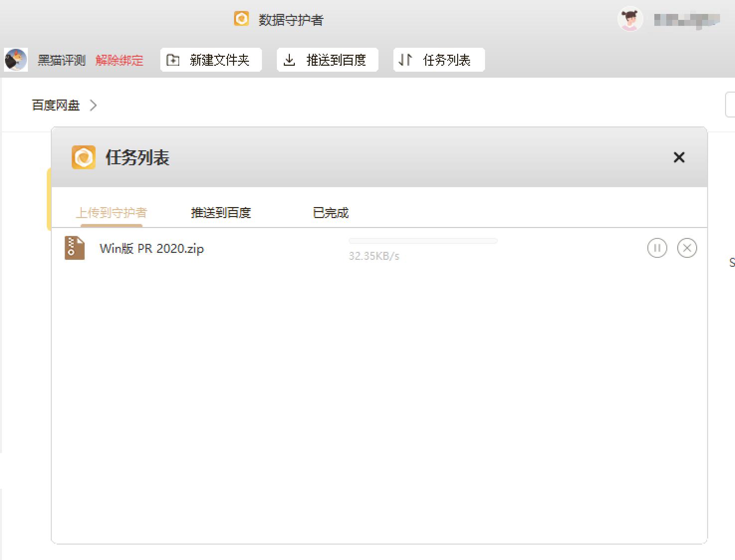735x560 pixels.
Task: Cancel the Win版 PR 2020.zip upload task
Action: click(687, 247)
